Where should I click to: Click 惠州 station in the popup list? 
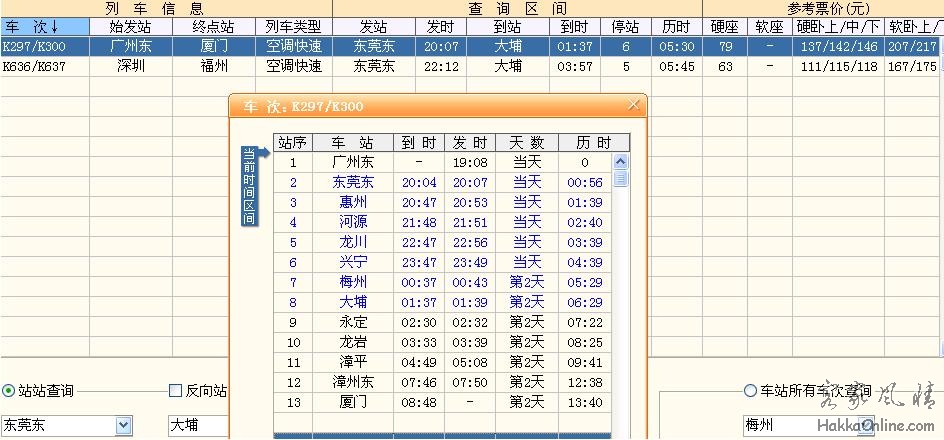352,202
